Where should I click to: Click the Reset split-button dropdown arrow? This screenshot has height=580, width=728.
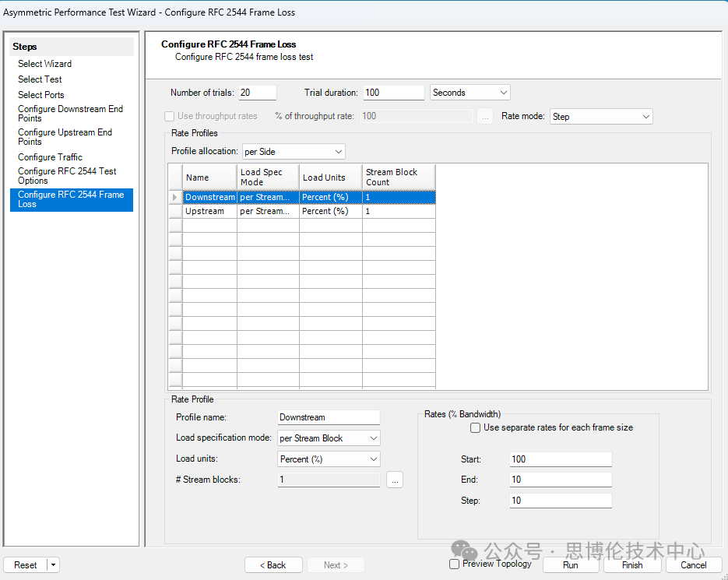53,565
